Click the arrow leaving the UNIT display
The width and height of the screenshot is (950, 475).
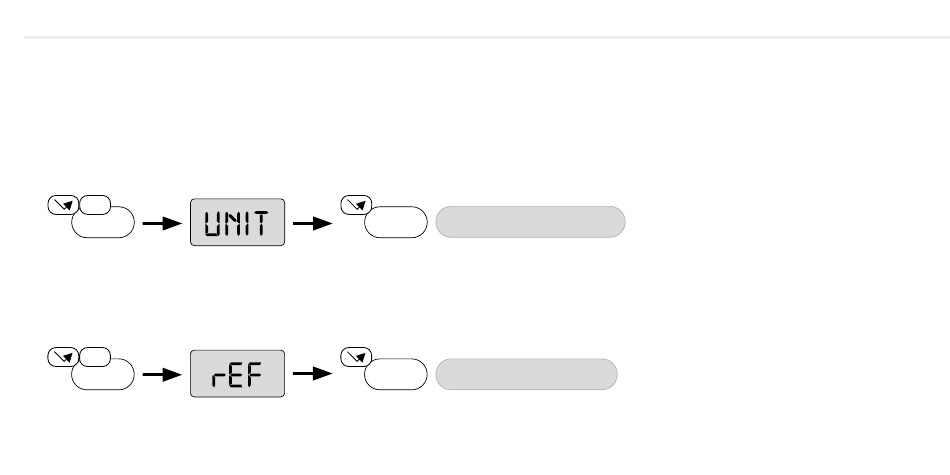point(313,224)
